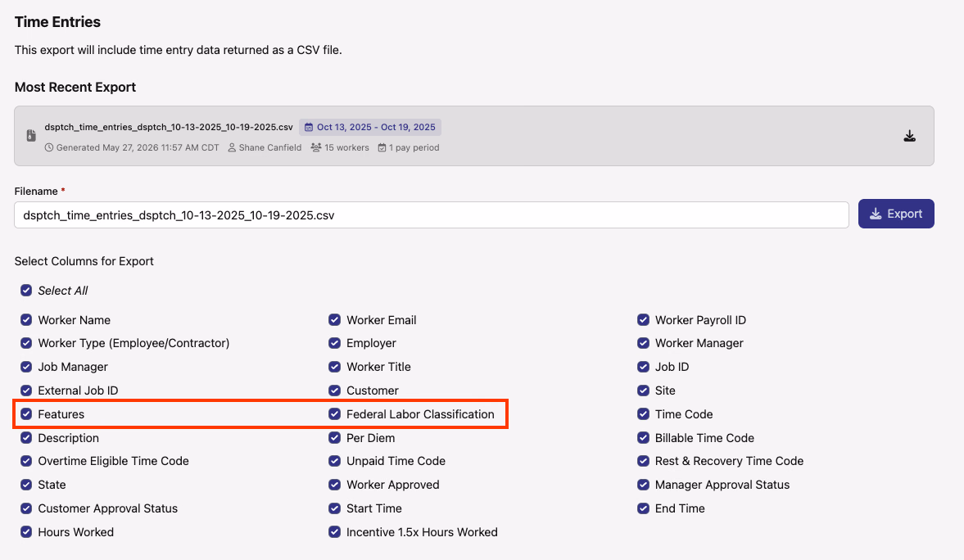Screen dimensions: 964x560
Task: Toggle the State column checkbox
Action: tap(26, 485)
